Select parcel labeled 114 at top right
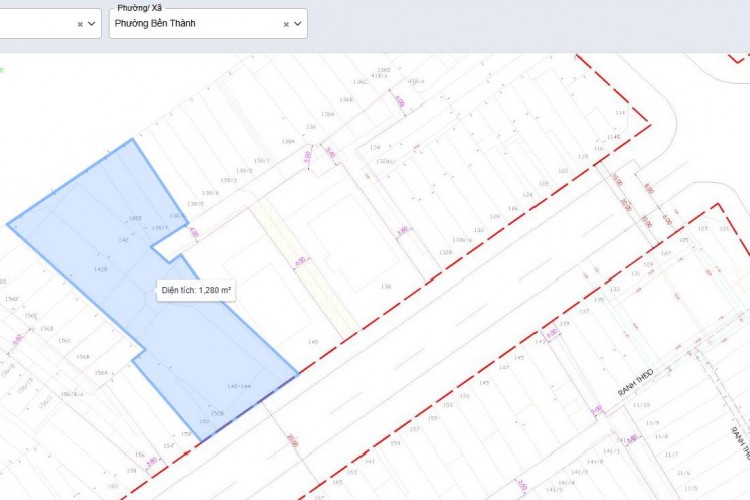The image size is (750, 500). click(x=617, y=112)
